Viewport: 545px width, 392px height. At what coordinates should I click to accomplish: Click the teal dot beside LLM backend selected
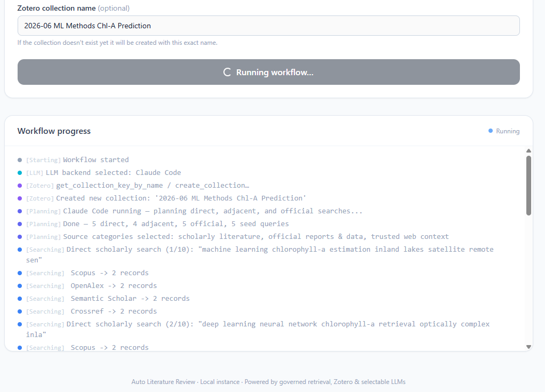coord(20,173)
